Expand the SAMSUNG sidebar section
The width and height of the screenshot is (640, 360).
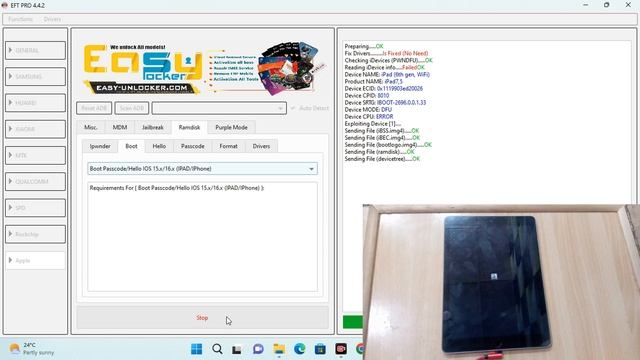pyautogui.click(x=36, y=76)
